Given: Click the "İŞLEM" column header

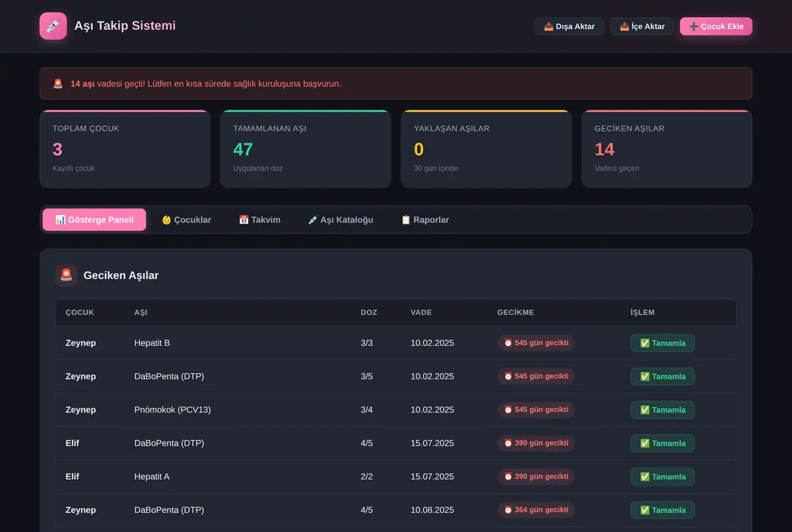Looking at the screenshot, I should tap(643, 312).
